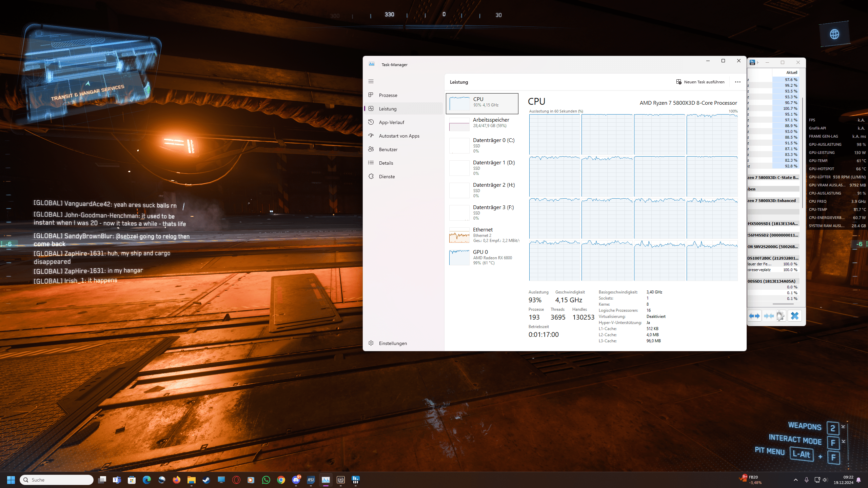Screen dimensions: 868x488
Task: Open the Dienste page
Action: pos(387,177)
